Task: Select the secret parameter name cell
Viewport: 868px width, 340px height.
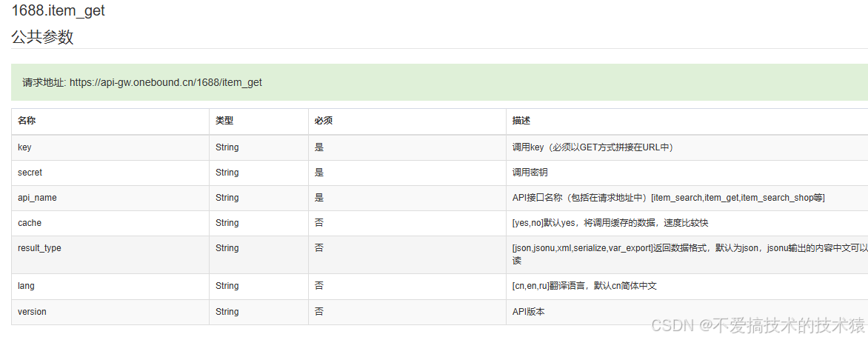Action: point(110,173)
